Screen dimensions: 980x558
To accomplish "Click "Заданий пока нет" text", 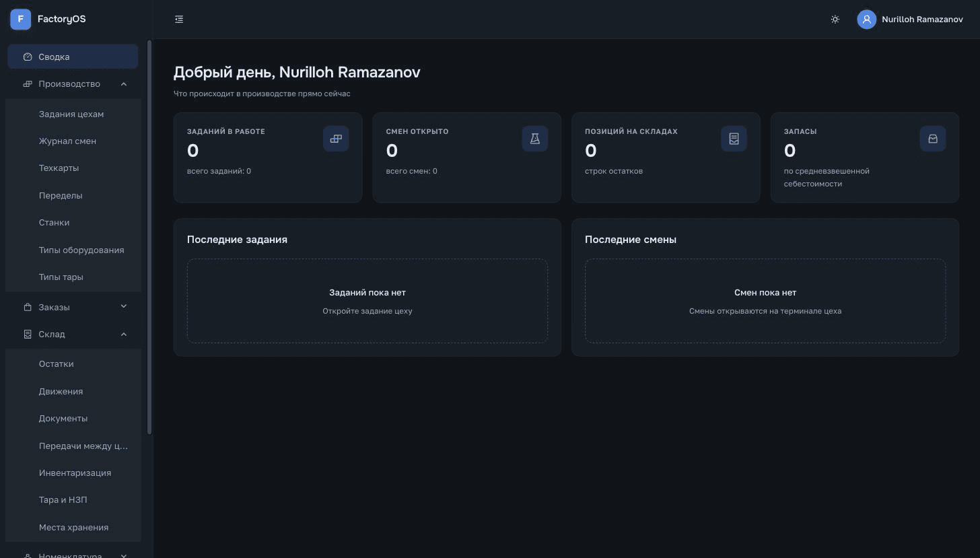I will pos(367,292).
